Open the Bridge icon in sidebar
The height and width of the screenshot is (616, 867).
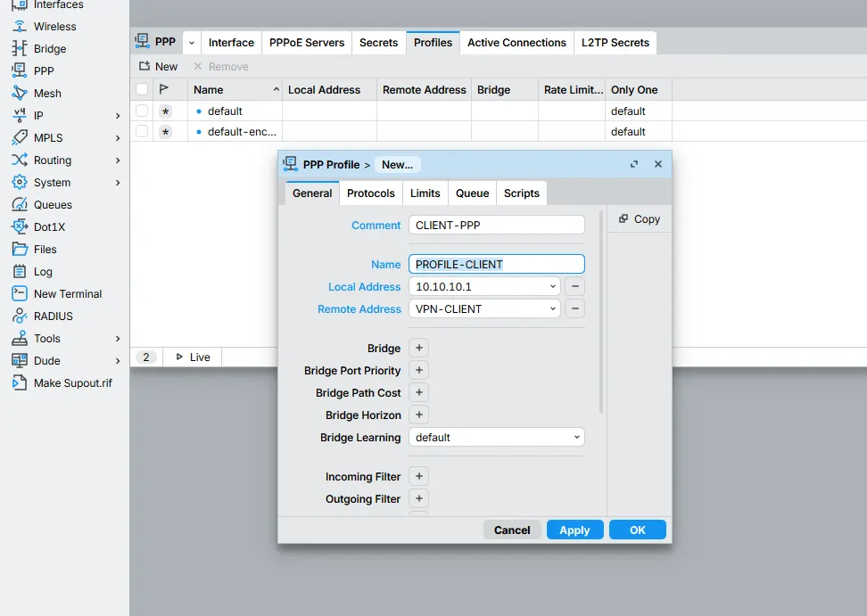point(19,49)
